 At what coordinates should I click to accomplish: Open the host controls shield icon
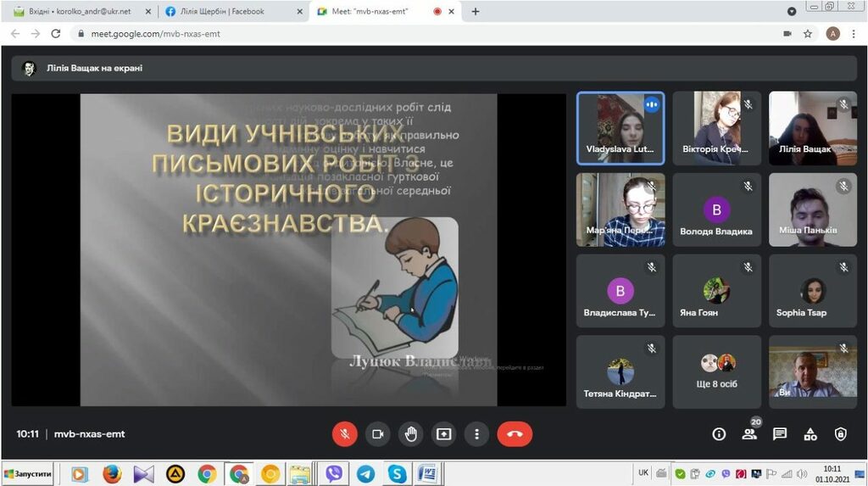[x=840, y=434]
